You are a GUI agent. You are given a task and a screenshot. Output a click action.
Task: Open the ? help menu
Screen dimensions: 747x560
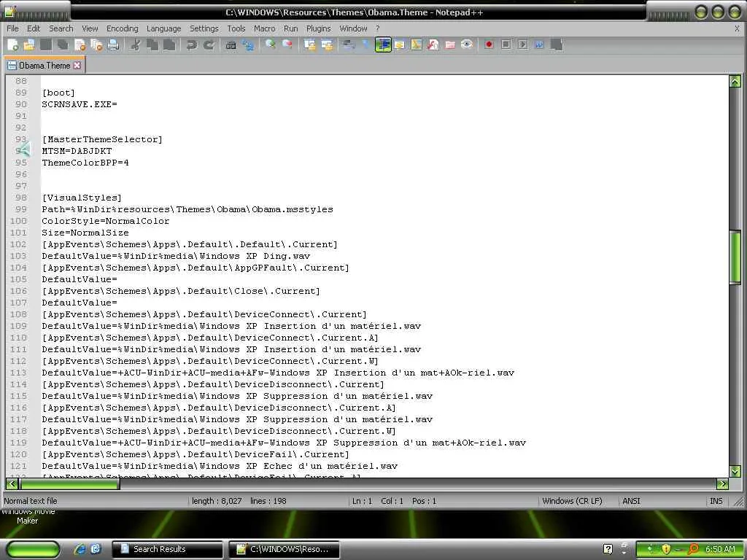click(x=377, y=28)
